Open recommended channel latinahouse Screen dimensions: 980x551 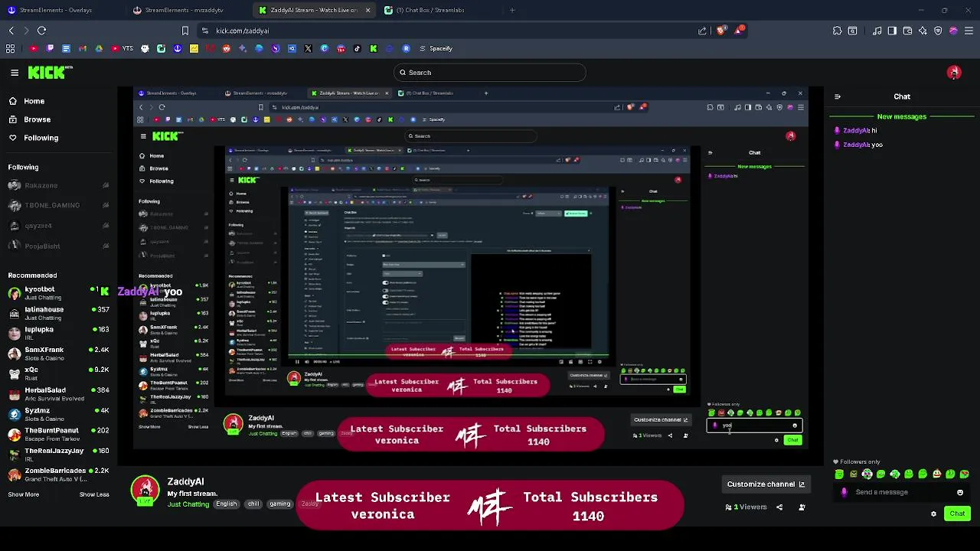(x=57, y=313)
